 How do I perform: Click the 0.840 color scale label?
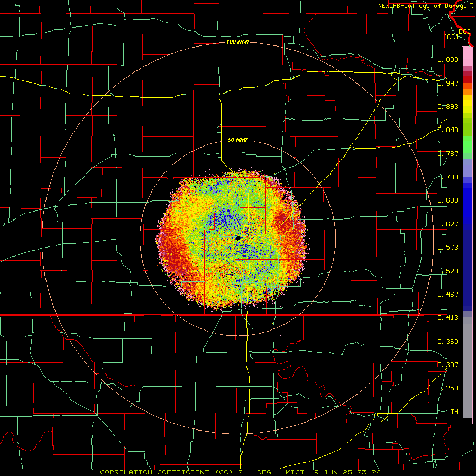point(448,130)
